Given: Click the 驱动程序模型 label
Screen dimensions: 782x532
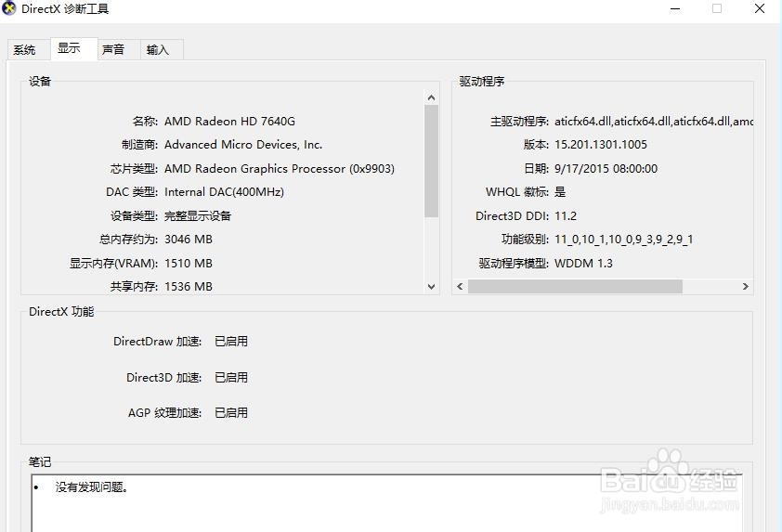Looking at the screenshot, I should 514,264.
